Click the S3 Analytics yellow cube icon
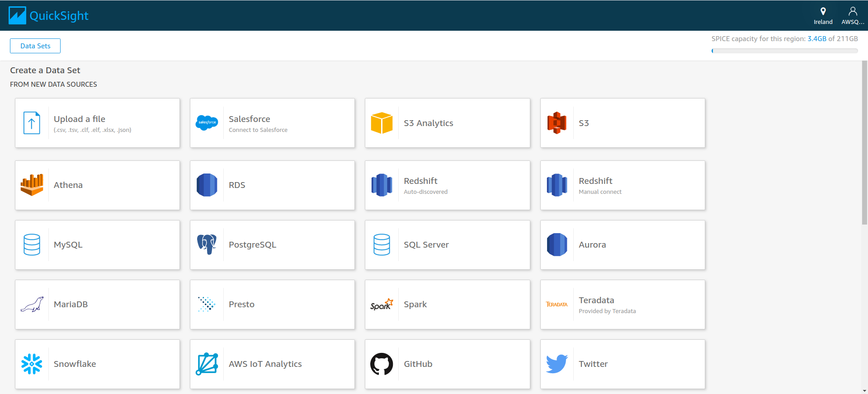 coord(382,123)
